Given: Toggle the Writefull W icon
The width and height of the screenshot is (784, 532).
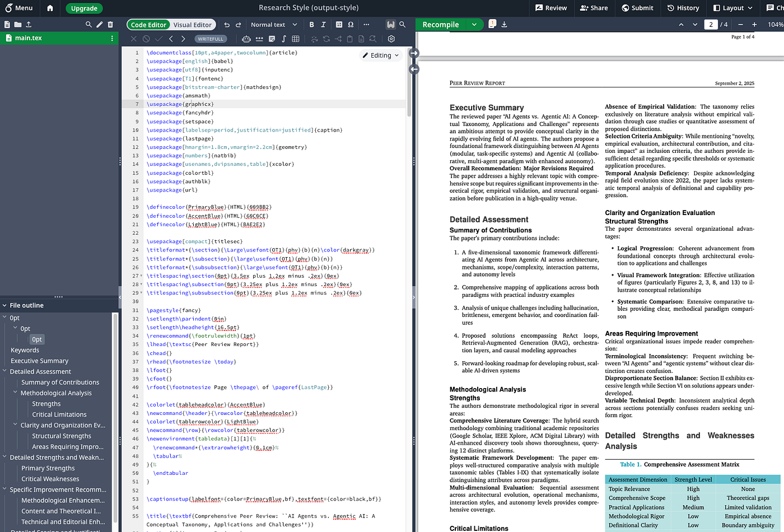Looking at the screenshot, I should tap(391, 25).
